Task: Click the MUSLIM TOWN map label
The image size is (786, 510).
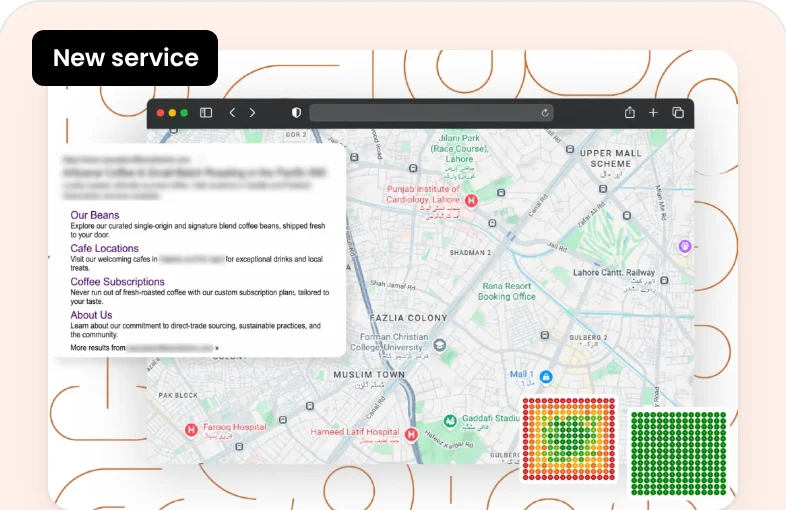Action: coord(369,375)
